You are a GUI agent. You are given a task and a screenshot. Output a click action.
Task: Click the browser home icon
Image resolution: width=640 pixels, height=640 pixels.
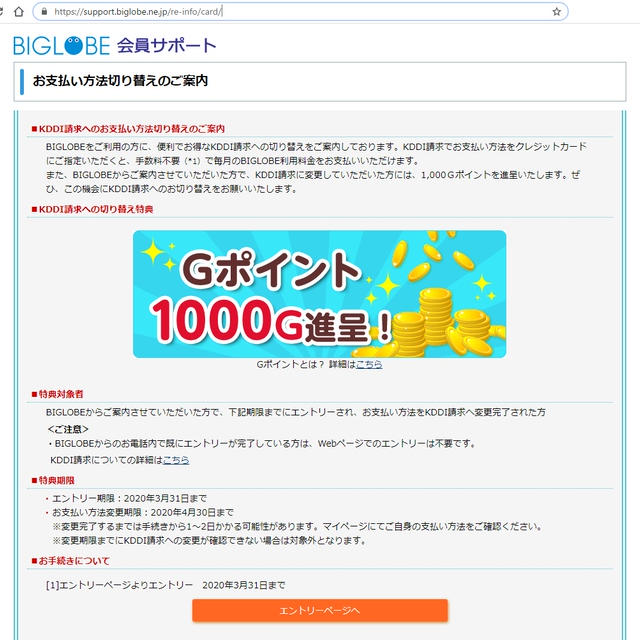pyautogui.click(x=19, y=11)
